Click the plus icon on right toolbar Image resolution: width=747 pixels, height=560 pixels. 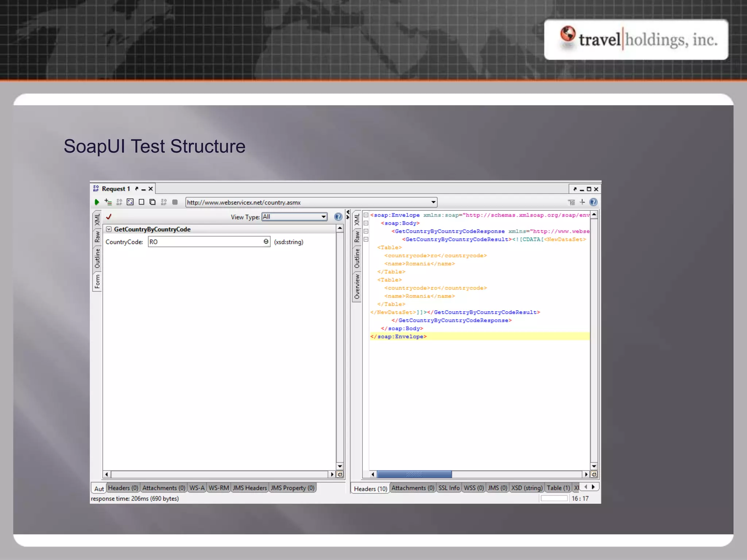pos(582,202)
